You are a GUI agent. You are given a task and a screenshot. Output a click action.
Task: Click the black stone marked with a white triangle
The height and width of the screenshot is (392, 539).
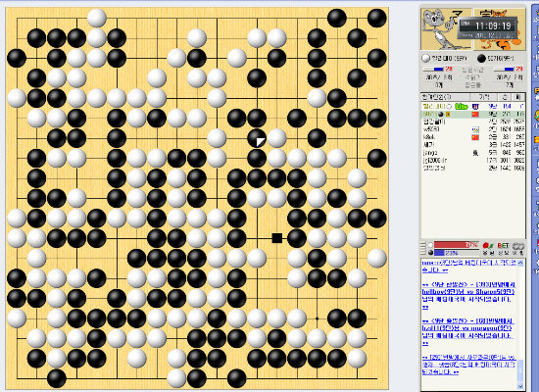tap(257, 138)
